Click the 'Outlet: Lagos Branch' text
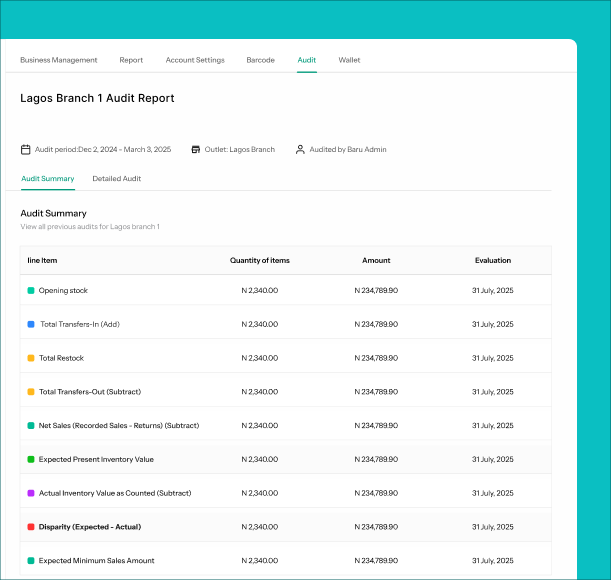Image resolution: width=611 pixels, height=581 pixels. tap(240, 150)
